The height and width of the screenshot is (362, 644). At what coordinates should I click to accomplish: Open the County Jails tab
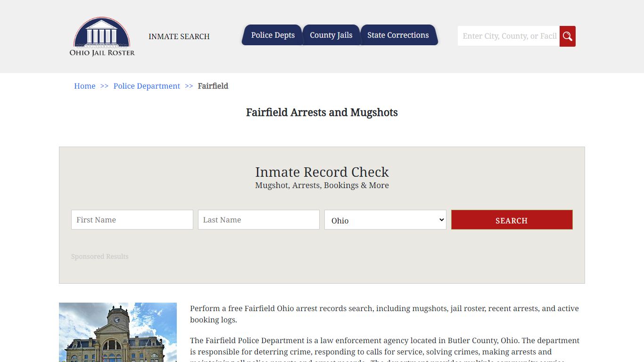(x=331, y=35)
